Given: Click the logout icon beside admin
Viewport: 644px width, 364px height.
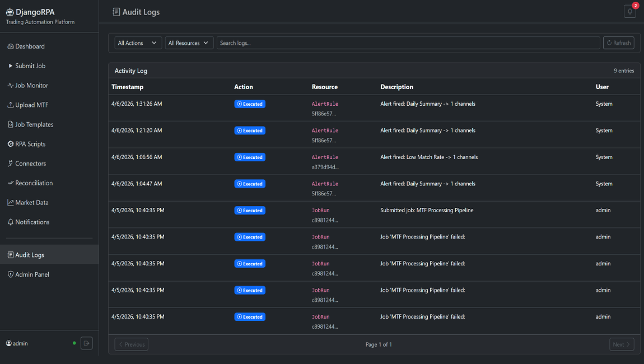Looking at the screenshot, I should click(x=86, y=343).
